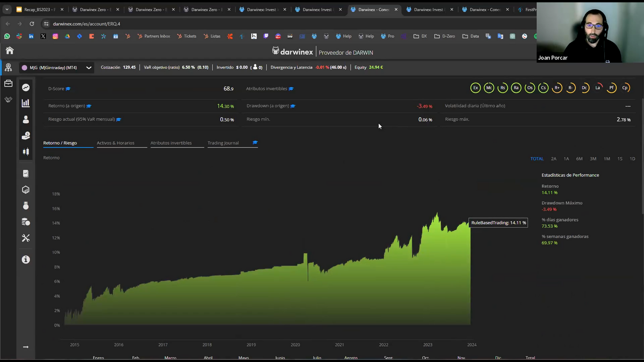Select the 1A chart time range
This screenshot has height=362, width=644.
tap(566, 159)
